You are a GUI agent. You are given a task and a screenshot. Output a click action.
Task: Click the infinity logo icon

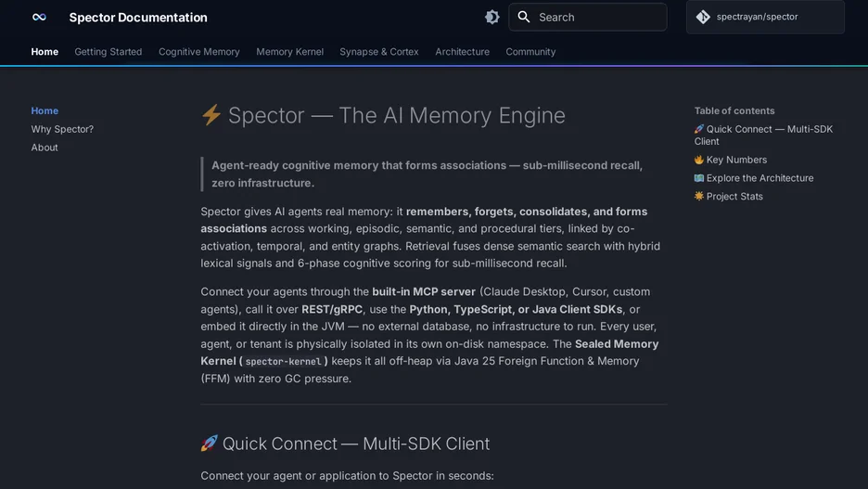(39, 18)
